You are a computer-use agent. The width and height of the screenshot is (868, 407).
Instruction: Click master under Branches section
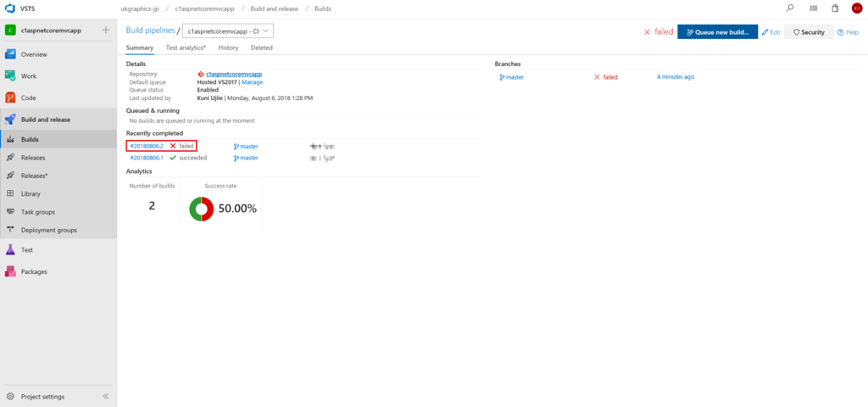[x=511, y=77]
